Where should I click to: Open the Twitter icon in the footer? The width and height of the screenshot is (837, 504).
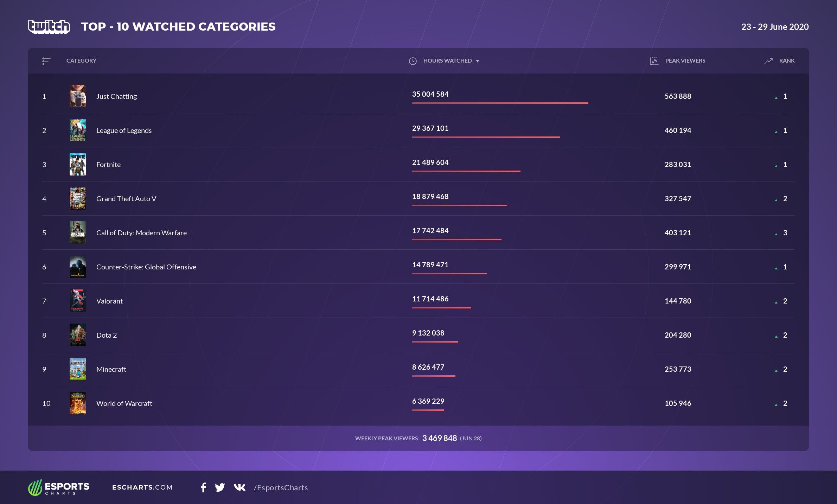coord(220,487)
